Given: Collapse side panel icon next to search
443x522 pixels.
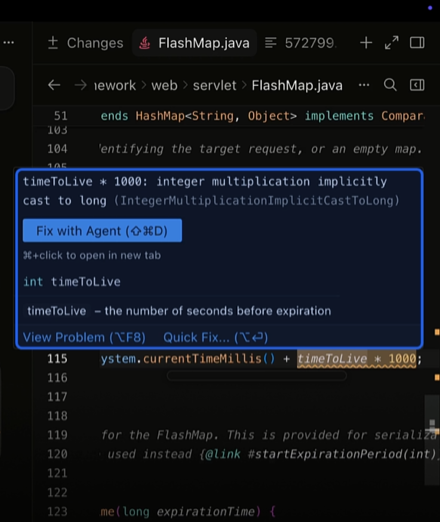Looking at the screenshot, I should coord(417,85).
